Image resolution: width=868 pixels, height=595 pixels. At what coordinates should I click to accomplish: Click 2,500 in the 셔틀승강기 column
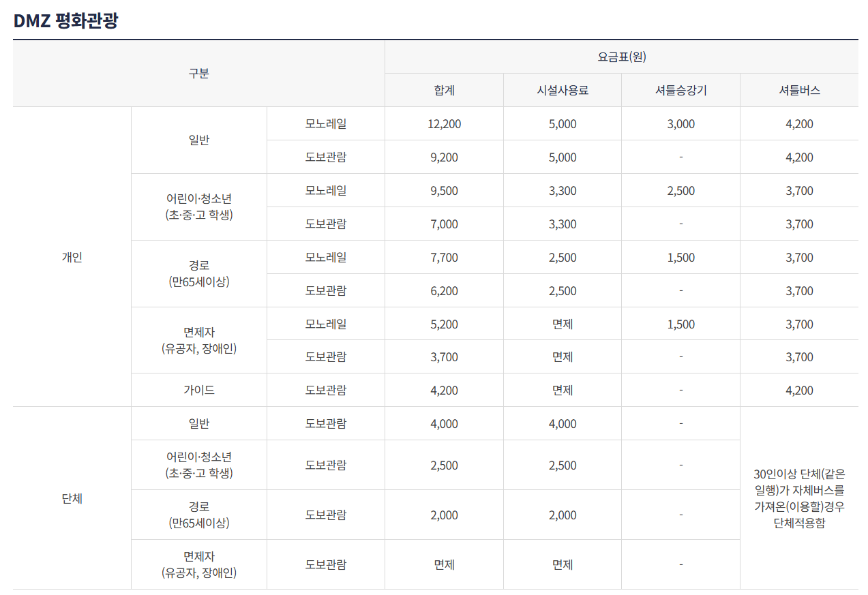pos(680,191)
